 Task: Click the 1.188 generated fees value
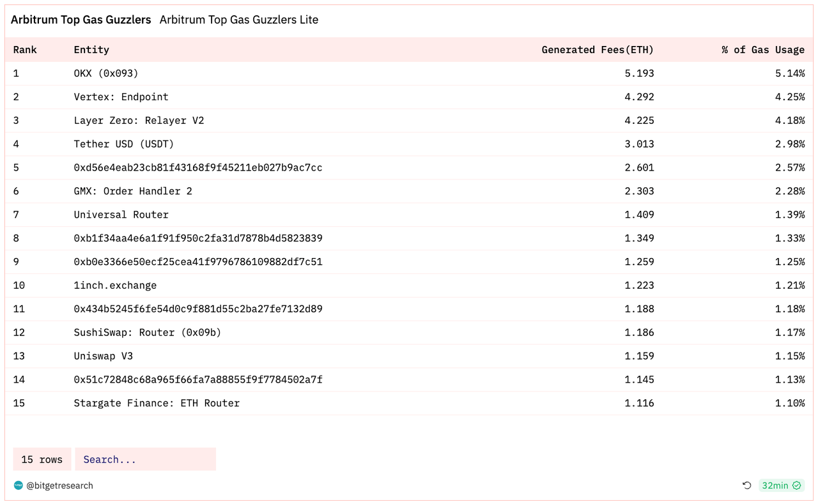click(x=639, y=309)
